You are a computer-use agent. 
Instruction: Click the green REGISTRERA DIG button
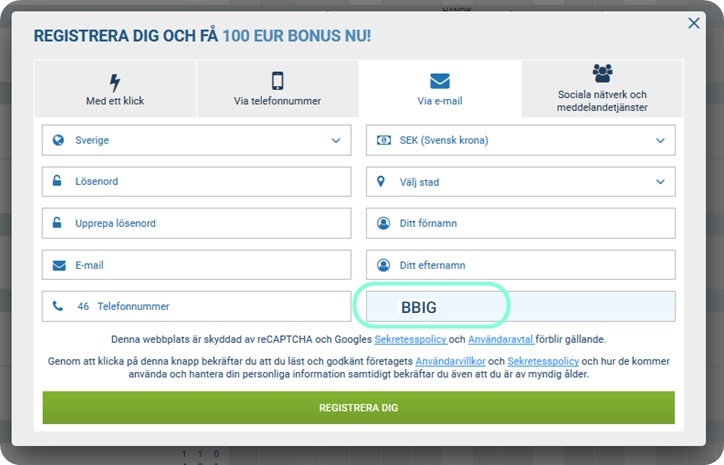359,408
